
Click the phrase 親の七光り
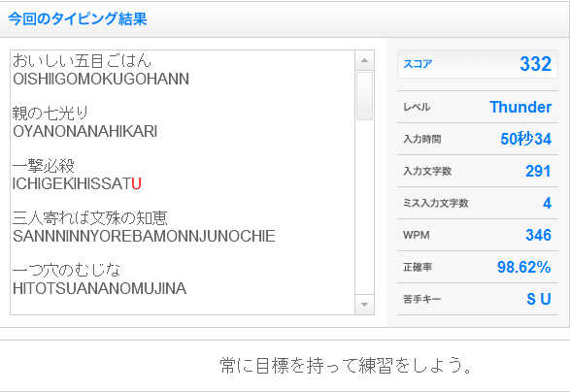coord(50,113)
